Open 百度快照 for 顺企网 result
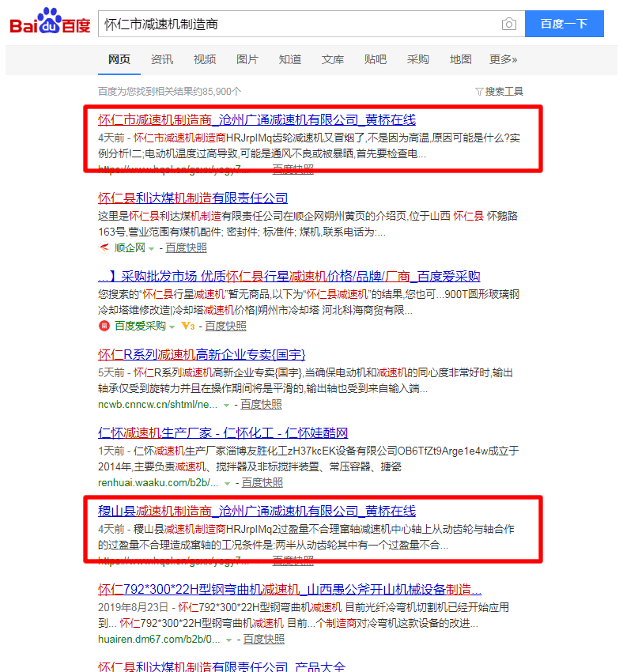The width and height of the screenshot is (623, 672). coord(186,247)
